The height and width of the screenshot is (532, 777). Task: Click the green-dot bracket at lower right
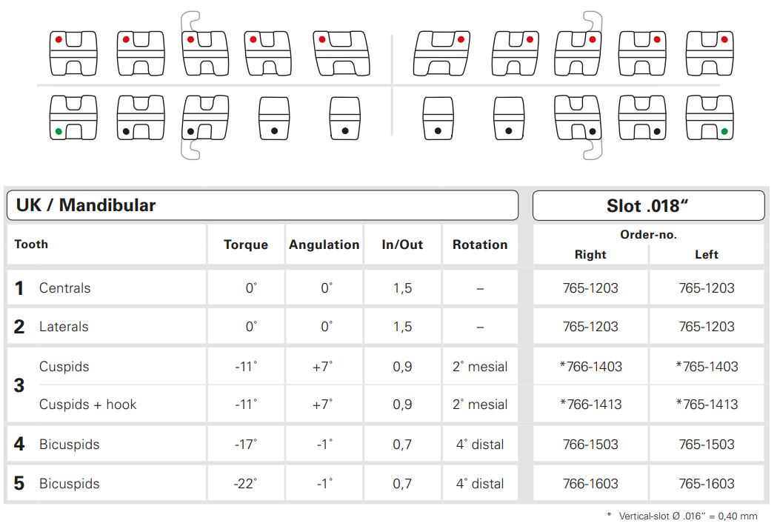[709, 119]
